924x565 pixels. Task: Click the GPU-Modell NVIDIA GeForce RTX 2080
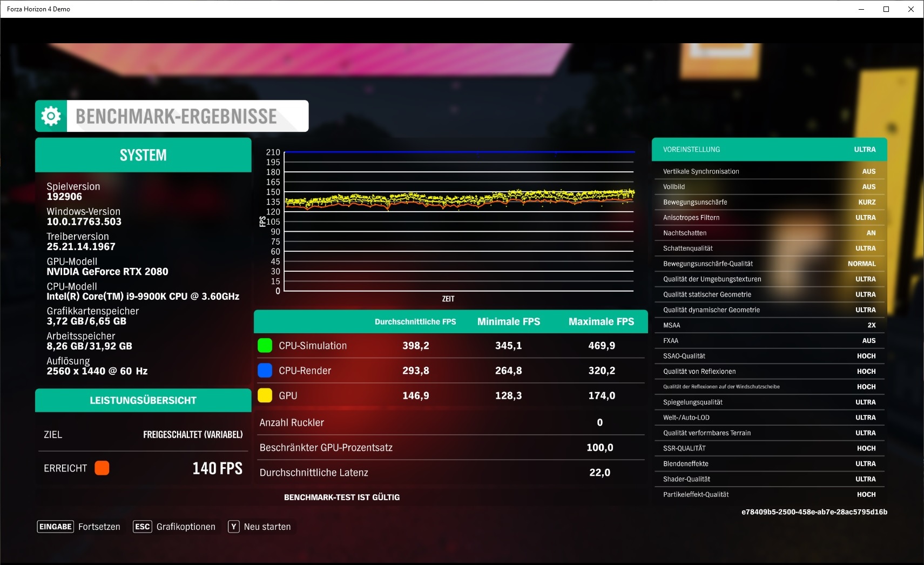[x=107, y=267]
